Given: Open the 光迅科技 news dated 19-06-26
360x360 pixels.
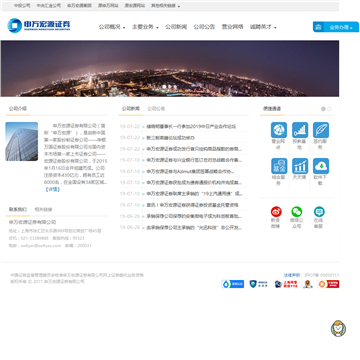Looking at the screenshot, I should tap(194, 227).
